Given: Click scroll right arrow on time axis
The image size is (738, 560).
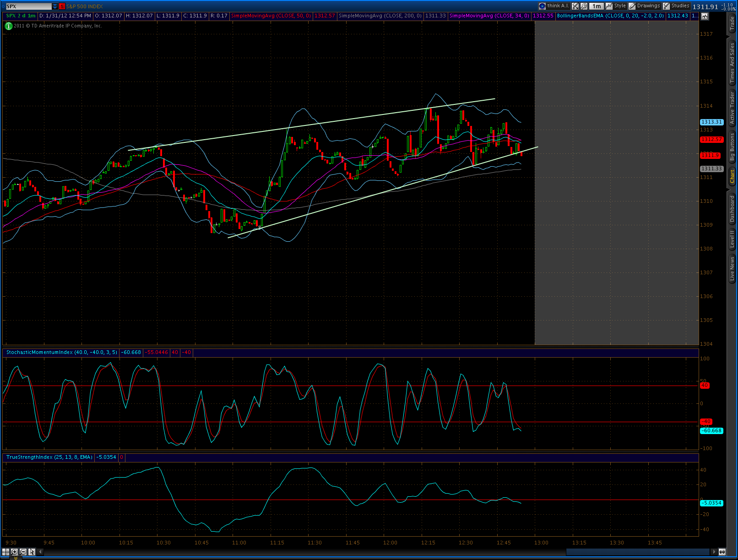Looking at the screenshot, I should (713, 552).
